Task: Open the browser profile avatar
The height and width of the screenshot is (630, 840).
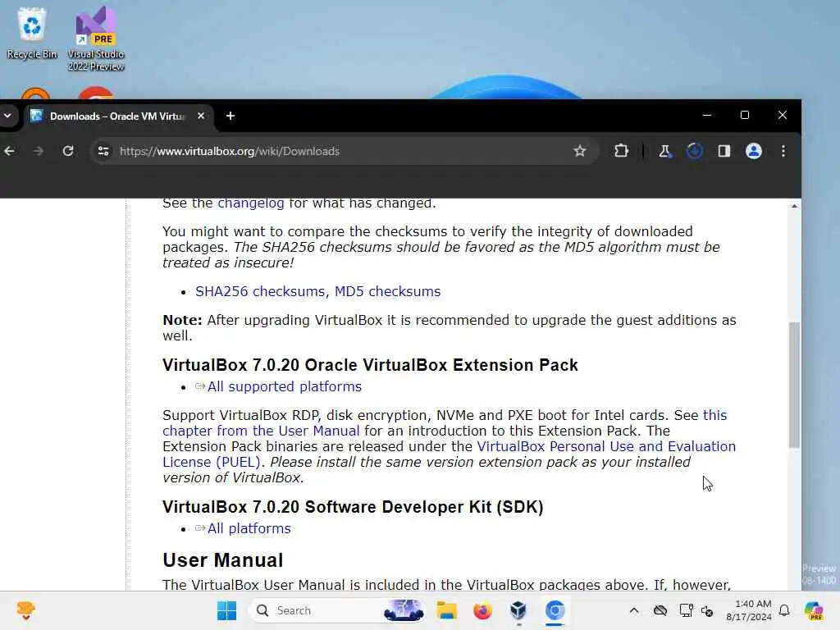Action: coord(754,151)
